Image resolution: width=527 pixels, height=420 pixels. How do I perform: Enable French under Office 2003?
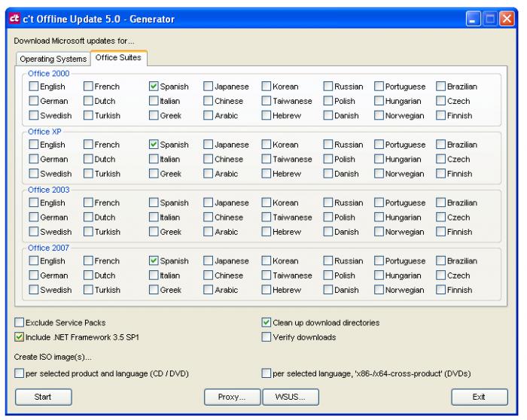tap(89, 202)
